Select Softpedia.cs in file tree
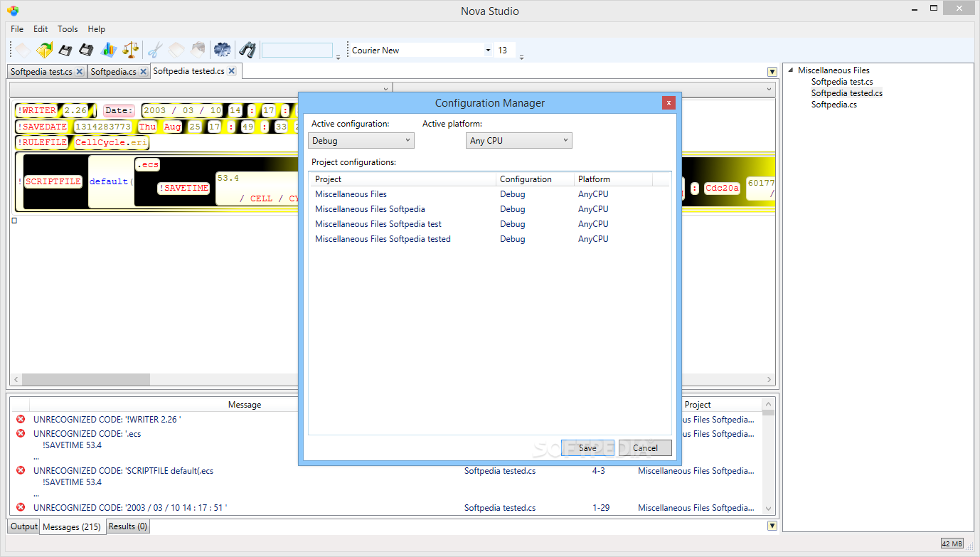The image size is (980, 557). (834, 105)
